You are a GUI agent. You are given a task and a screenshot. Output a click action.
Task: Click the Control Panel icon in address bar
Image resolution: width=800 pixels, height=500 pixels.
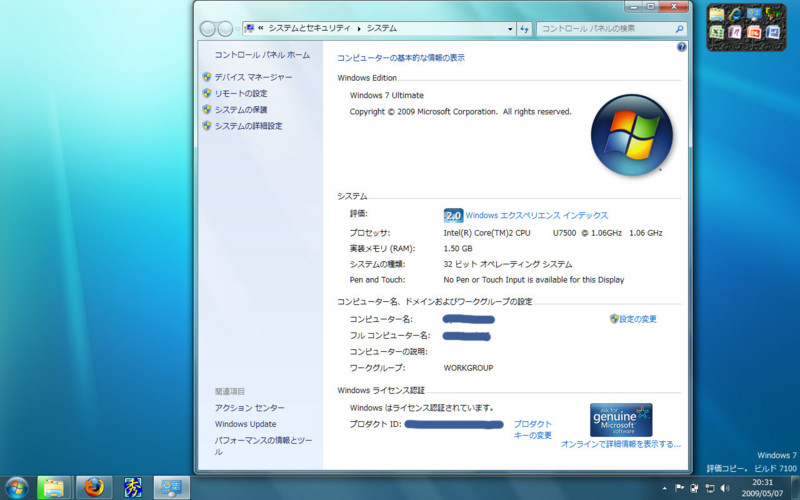click(x=249, y=29)
